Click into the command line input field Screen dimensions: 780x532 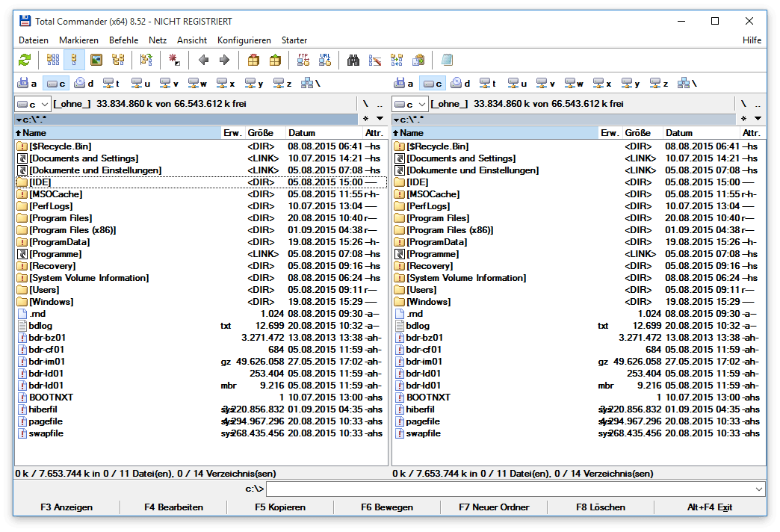[x=510, y=489]
